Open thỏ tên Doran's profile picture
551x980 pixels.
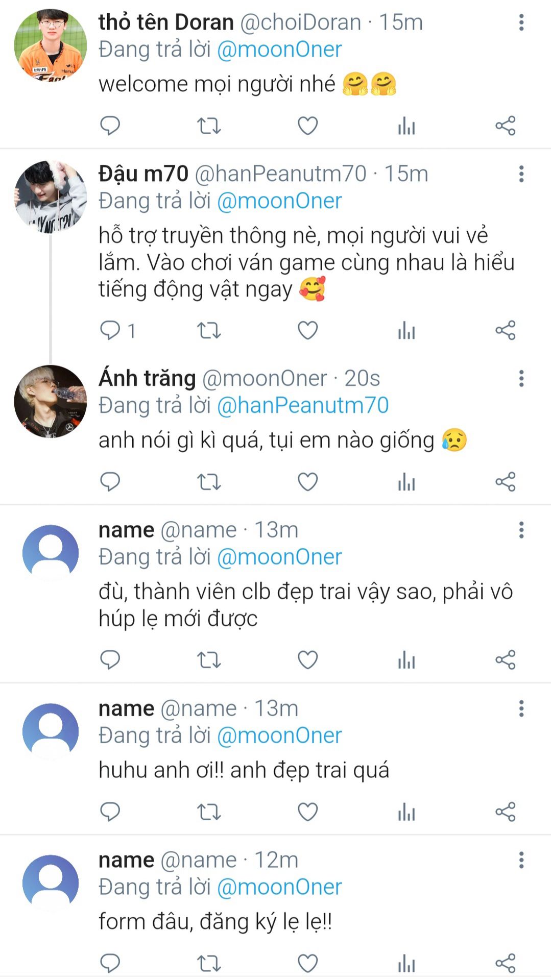50,45
